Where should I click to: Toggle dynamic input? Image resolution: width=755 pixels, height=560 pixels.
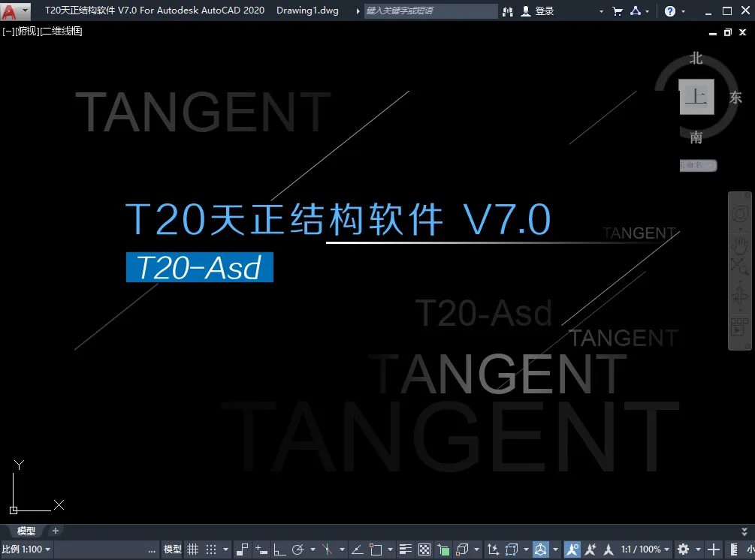(x=261, y=549)
